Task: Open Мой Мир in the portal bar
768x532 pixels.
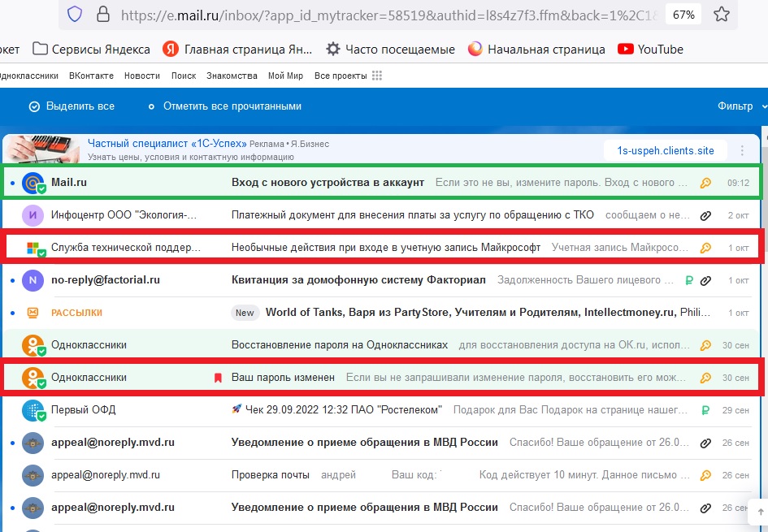Action: (285, 76)
